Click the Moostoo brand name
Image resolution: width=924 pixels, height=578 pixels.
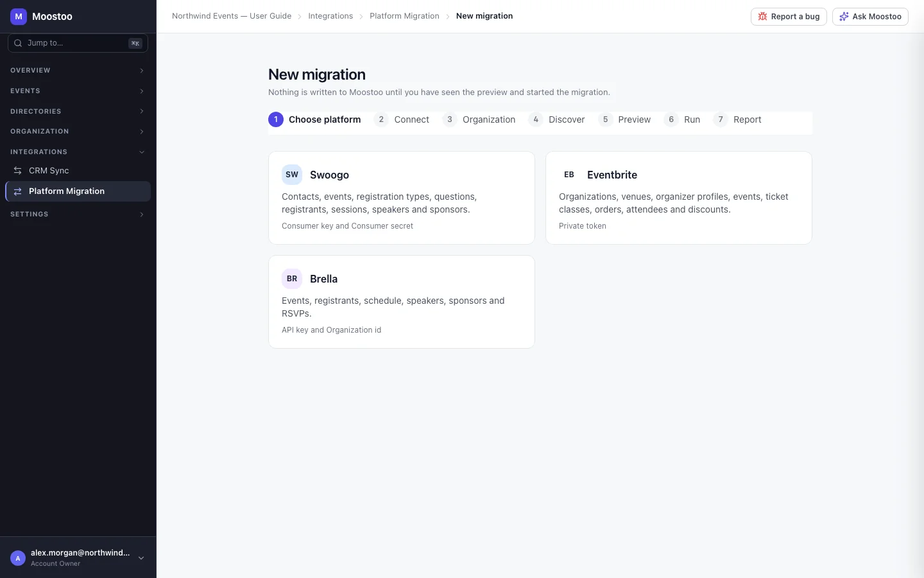52,17
